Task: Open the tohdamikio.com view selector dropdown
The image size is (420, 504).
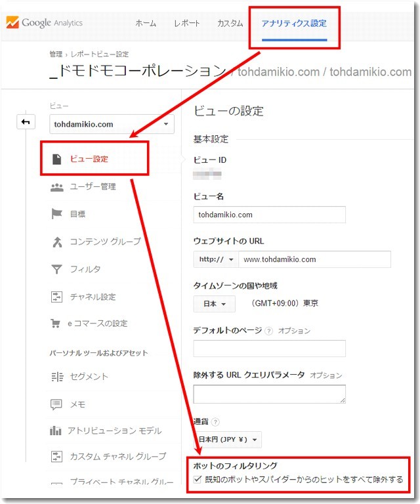Action: point(112,124)
